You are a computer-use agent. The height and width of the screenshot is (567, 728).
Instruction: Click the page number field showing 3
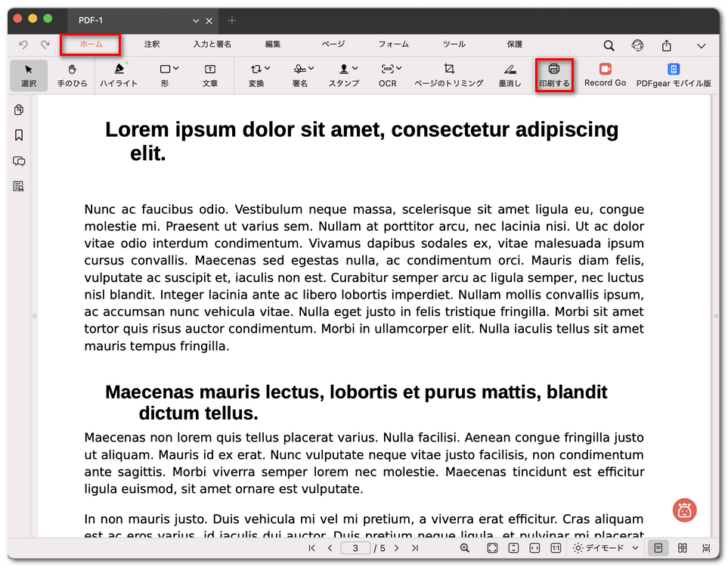355,548
